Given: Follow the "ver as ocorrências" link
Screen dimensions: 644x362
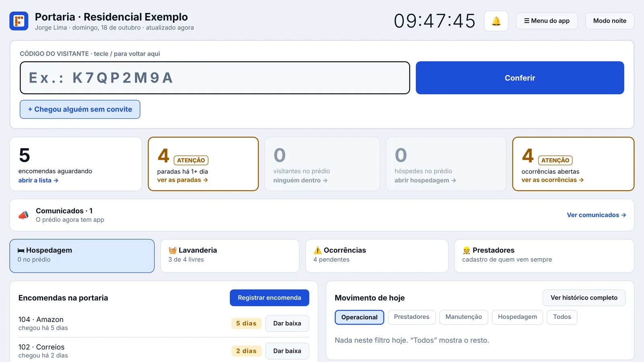Looking at the screenshot, I should [x=552, y=180].
